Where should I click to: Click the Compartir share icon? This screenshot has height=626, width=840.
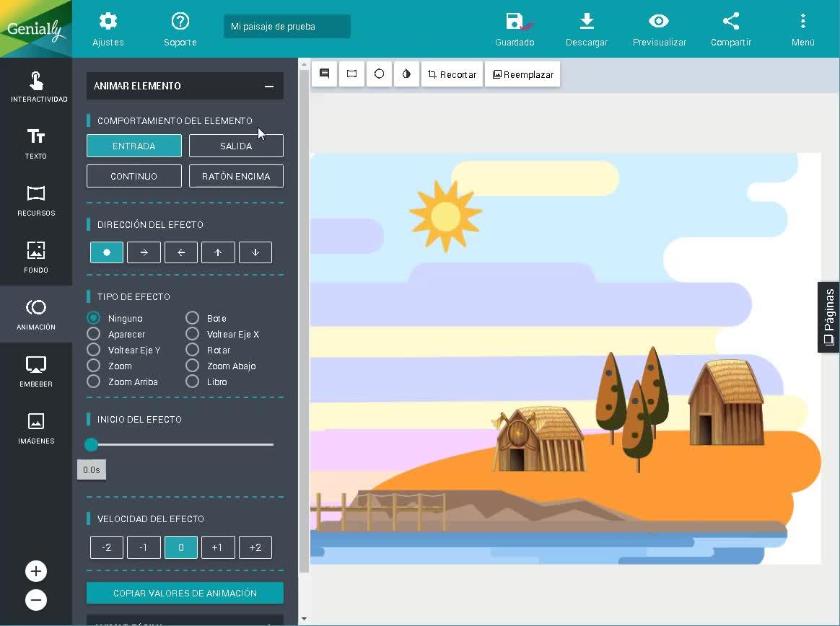coord(731,29)
